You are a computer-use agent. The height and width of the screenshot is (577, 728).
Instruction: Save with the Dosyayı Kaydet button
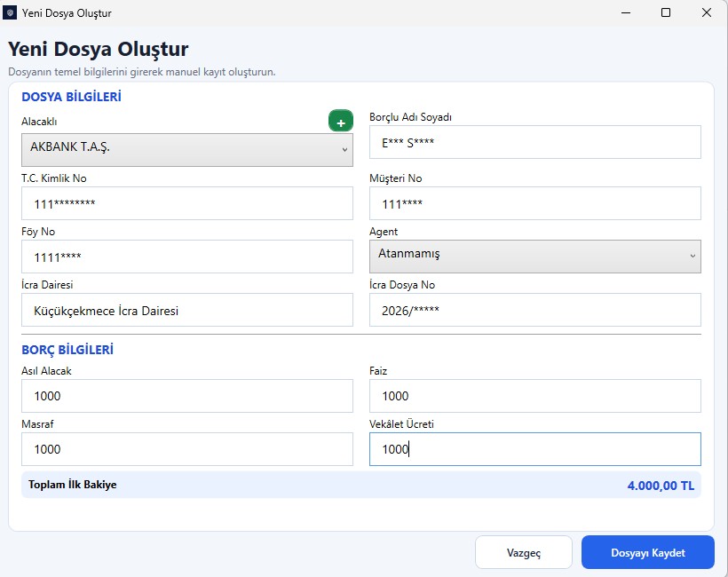648,552
